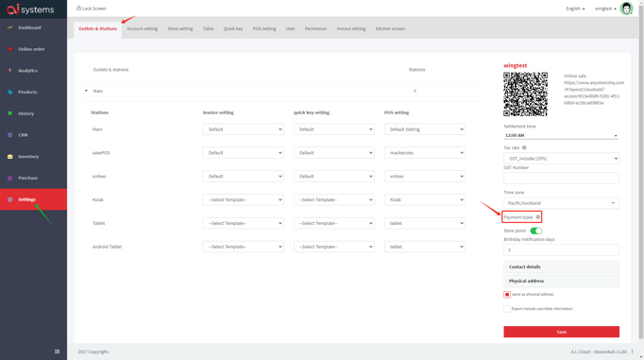Click the AI Systems logo
Image resolution: width=644 pixels, height=360 pixels.
[30, 9]
